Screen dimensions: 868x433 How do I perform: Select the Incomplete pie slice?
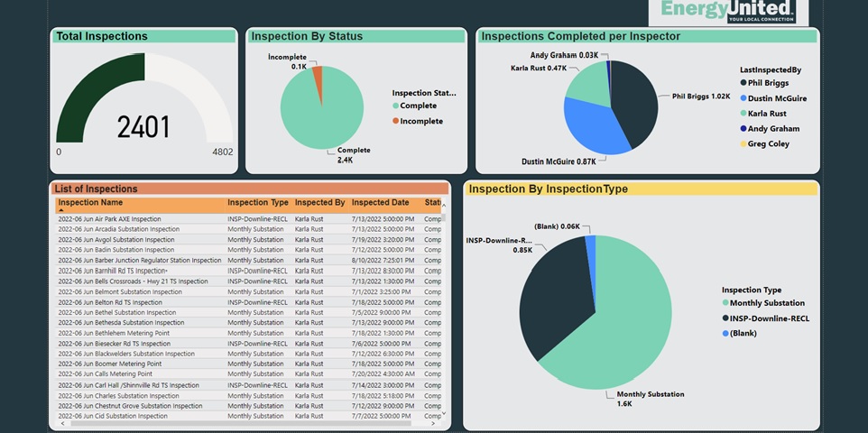point(318,75)
